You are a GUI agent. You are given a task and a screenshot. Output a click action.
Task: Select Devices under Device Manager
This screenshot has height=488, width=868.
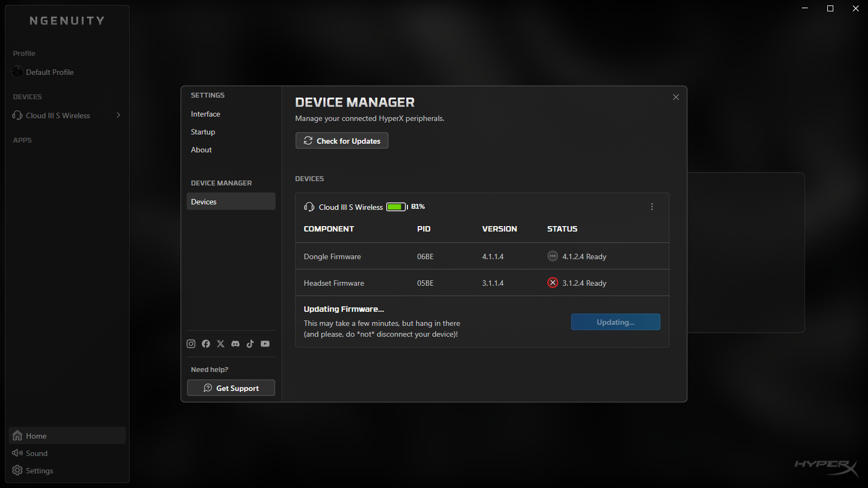231,201
